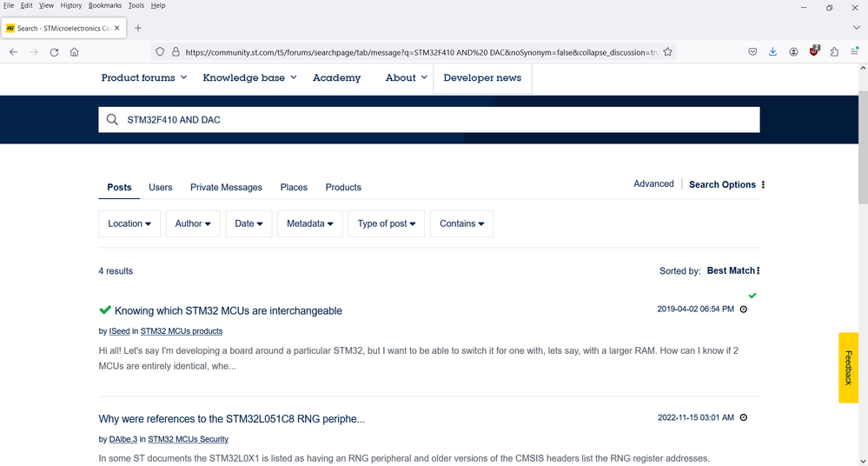Go forward with the forward arrow

[34, 52]
